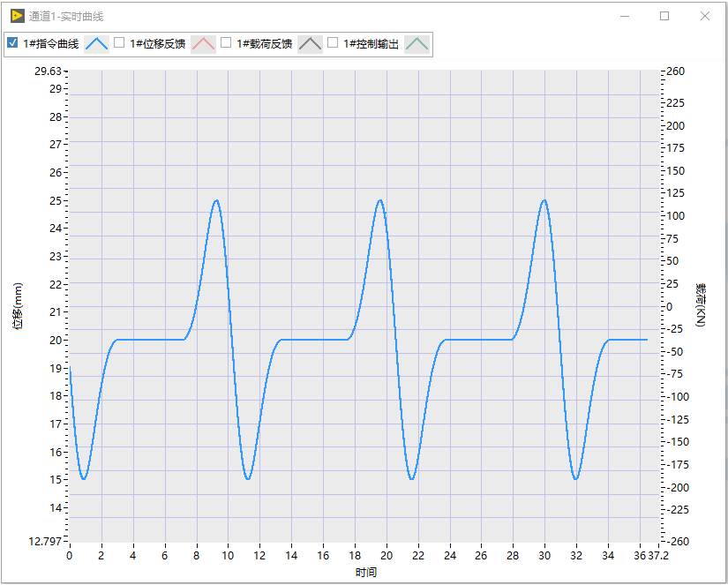Click the right axis top value 260
728x585 pixels.
[x=675, y=71]
